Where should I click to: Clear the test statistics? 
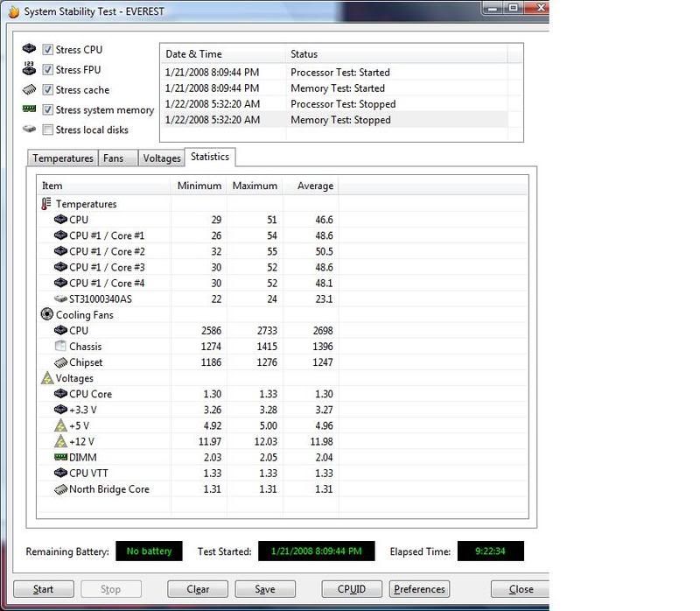point(198,590)
